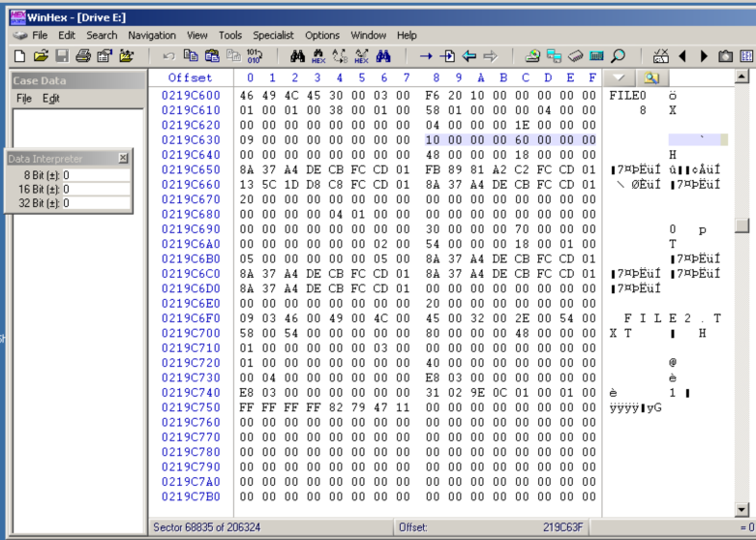756x540 pixels.
Task: Click the Paste clipboard icon
Action: click(x=212, y=56)
